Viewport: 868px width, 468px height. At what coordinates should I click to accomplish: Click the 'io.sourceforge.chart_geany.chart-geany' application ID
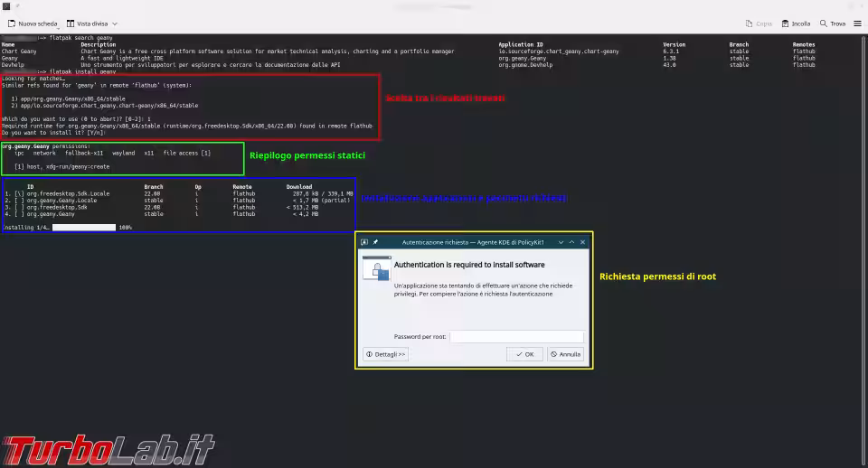click(x=559, y=51)
